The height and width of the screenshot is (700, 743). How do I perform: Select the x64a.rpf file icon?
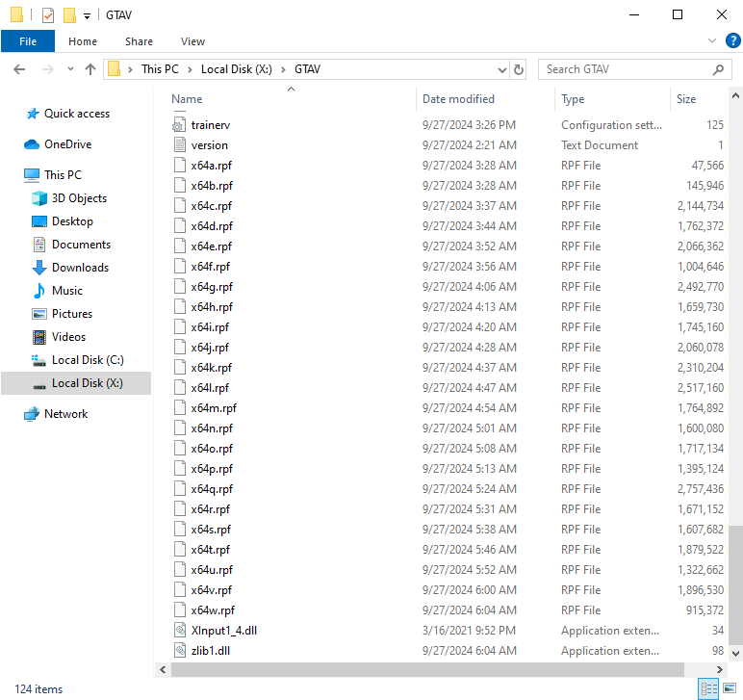(x=179, y=166)
